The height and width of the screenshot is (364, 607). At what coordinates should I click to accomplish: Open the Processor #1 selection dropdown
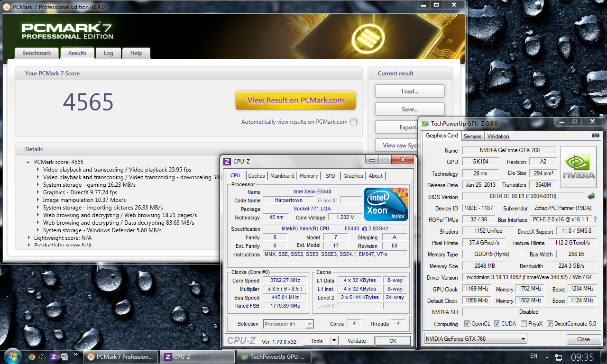pyautogui.click(x=310, y=324)
